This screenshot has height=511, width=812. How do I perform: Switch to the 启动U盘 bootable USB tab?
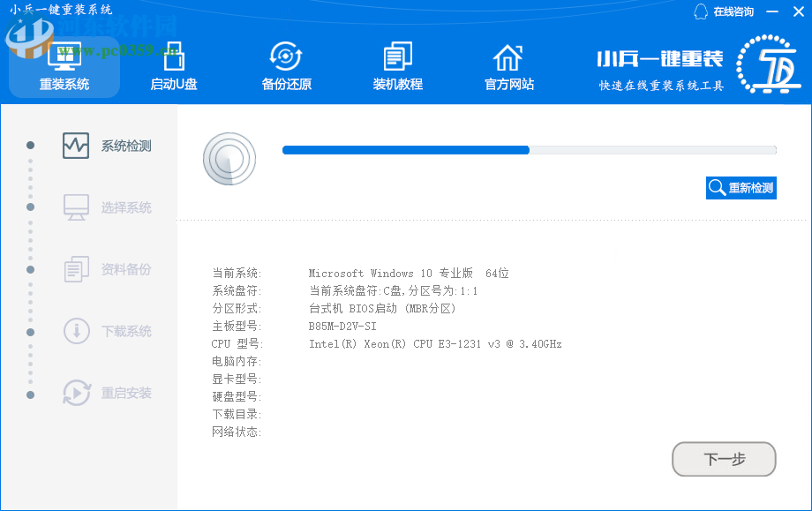tap(173, 66)
